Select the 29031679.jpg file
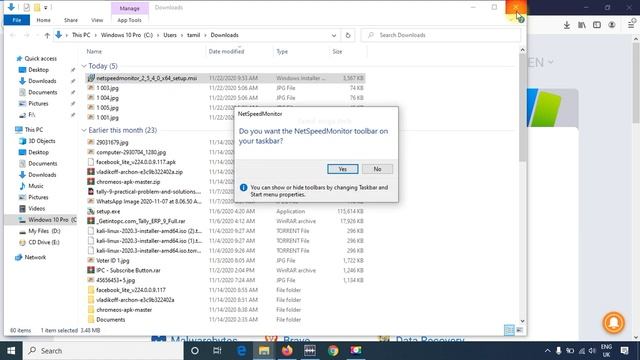Viewport: 640px width, 360px height. coord(112,142)
